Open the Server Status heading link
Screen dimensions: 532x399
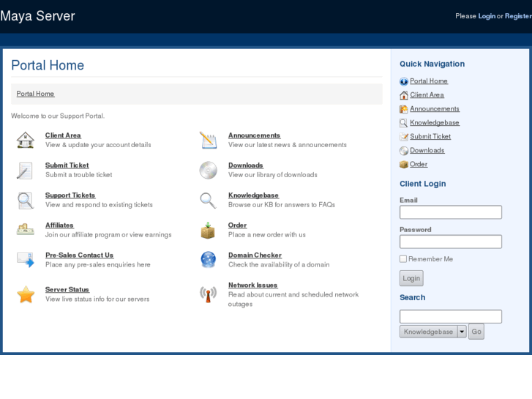coord(67,289)
